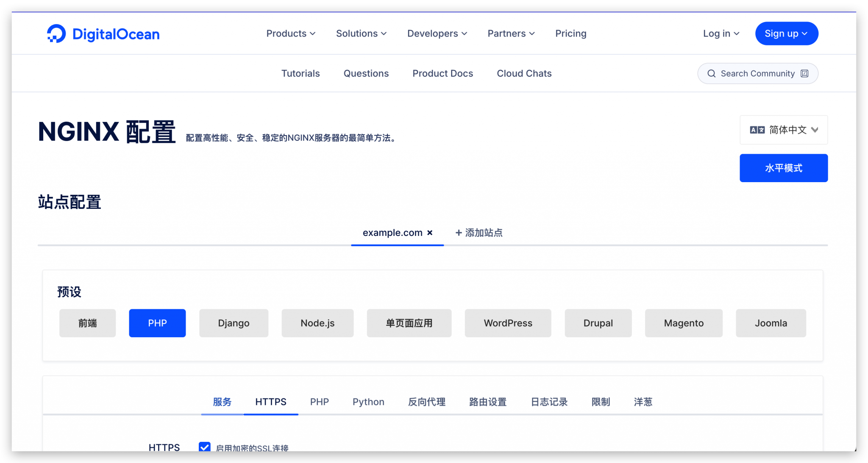868x463 pixels.
Task: Select the Node.js preset
Action: [x=317, y=323]
